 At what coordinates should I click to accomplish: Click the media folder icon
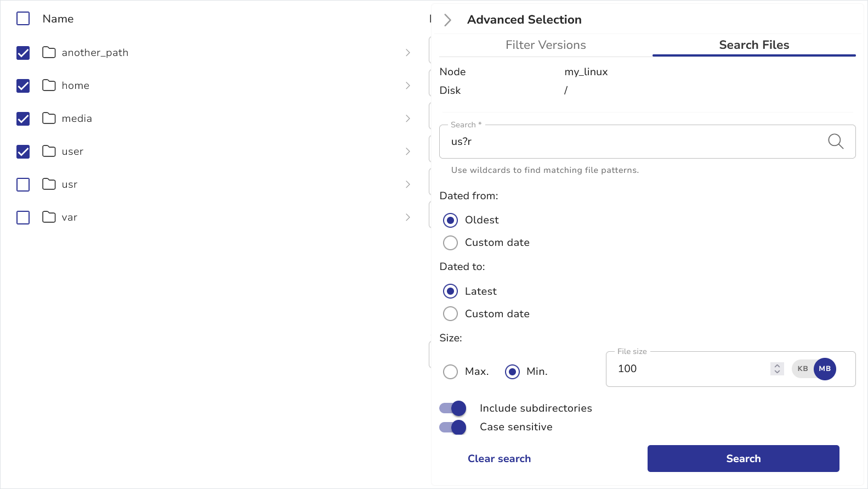[x=49, y=119]
